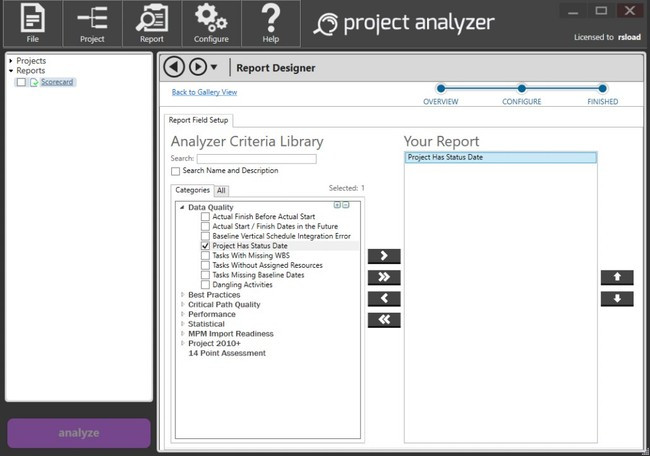Click the Help question mark icon
The image size is (650, 456).
pos(269,23)
